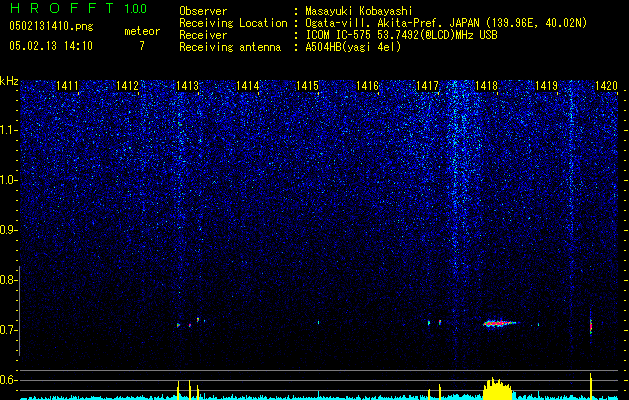Click the long red meteor echo after 1418
This screenshot has width=629, height=400.
tap(500, 323)
